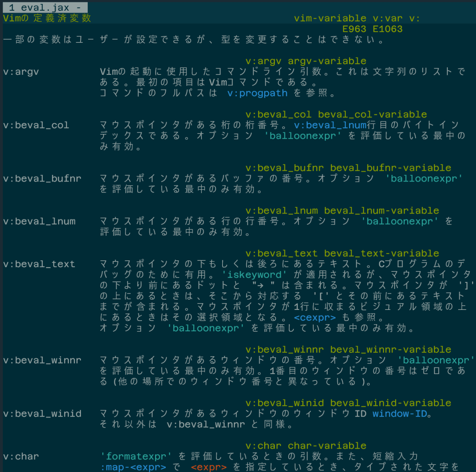The width and height of the screenshot is (476, 472).
Task: Follow the <cexpr> link
Action: point(315,318)
